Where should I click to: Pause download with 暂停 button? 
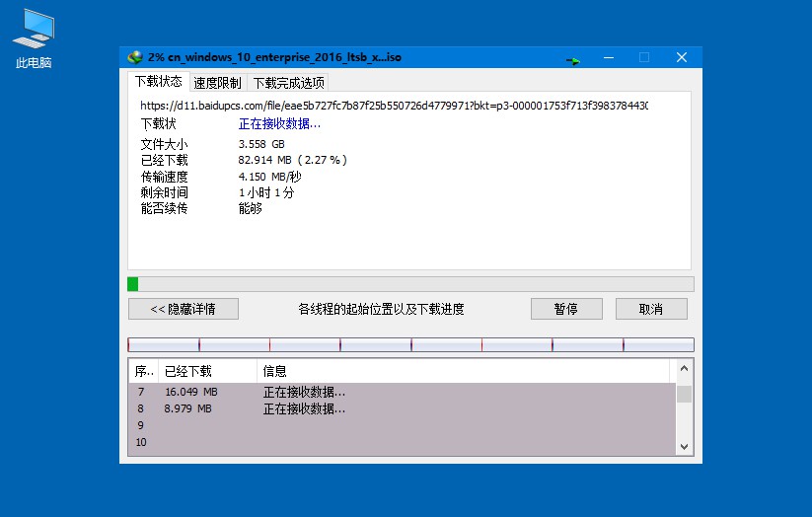click(x=566, y=309)
